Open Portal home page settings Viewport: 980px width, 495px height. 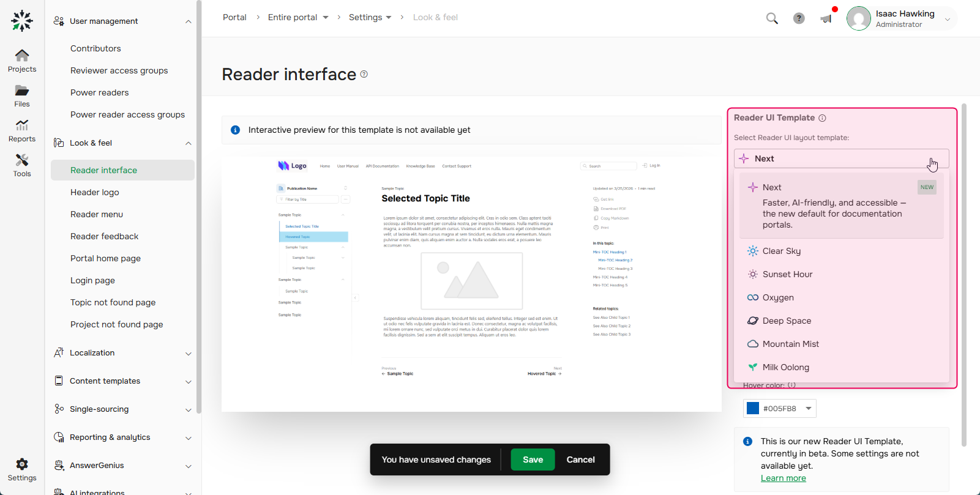pos(105,258)
